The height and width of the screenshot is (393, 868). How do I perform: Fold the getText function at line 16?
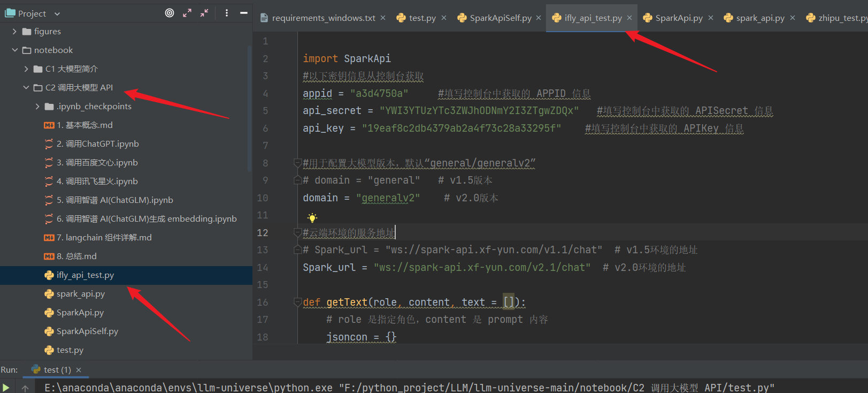[297, 302]
